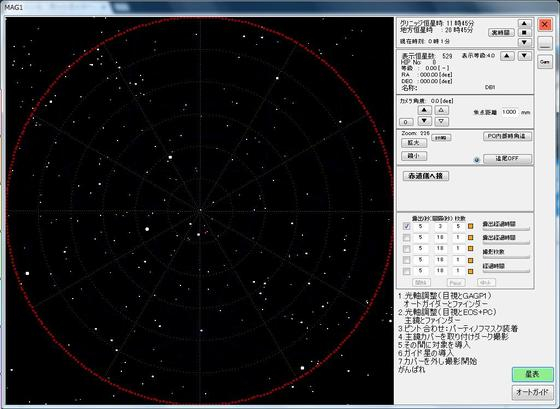Decrease display magnitude with the down arrow
The image size is (560, 409).
point(524,56)
